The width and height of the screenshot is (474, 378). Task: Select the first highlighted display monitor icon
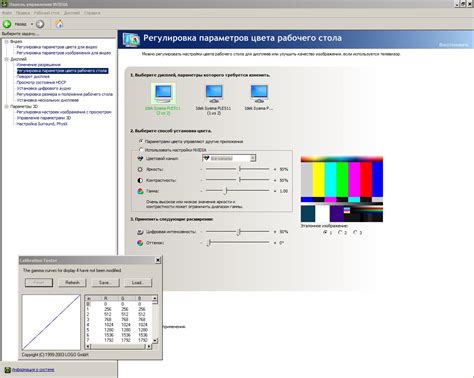pyautogui.click(x=163, y=94)
